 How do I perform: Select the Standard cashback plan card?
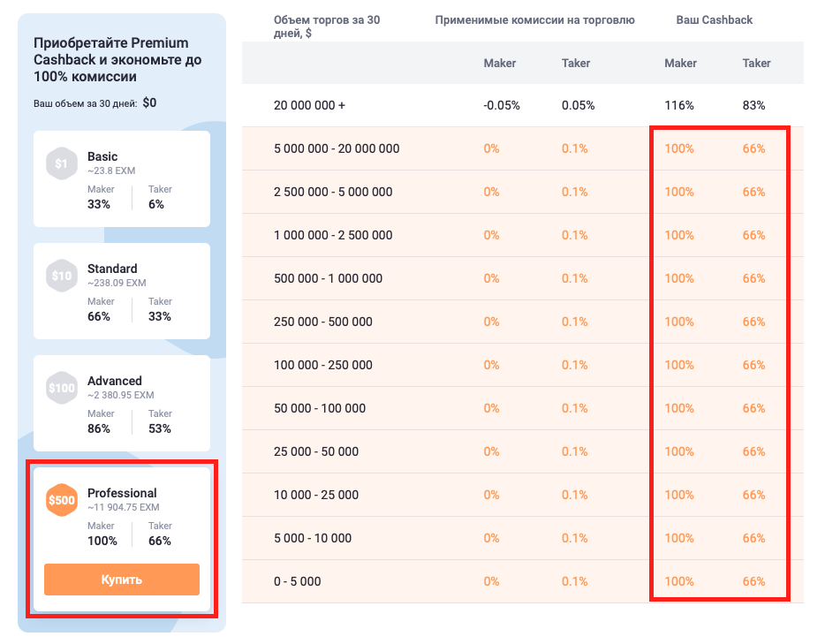pyautogui.click(x=122, y=291)
